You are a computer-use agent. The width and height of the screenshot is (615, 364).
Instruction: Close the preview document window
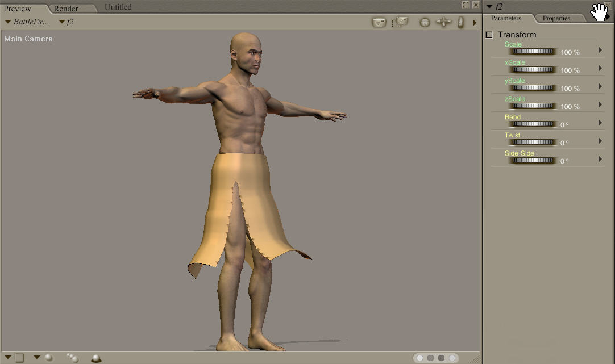coord(476,5)
